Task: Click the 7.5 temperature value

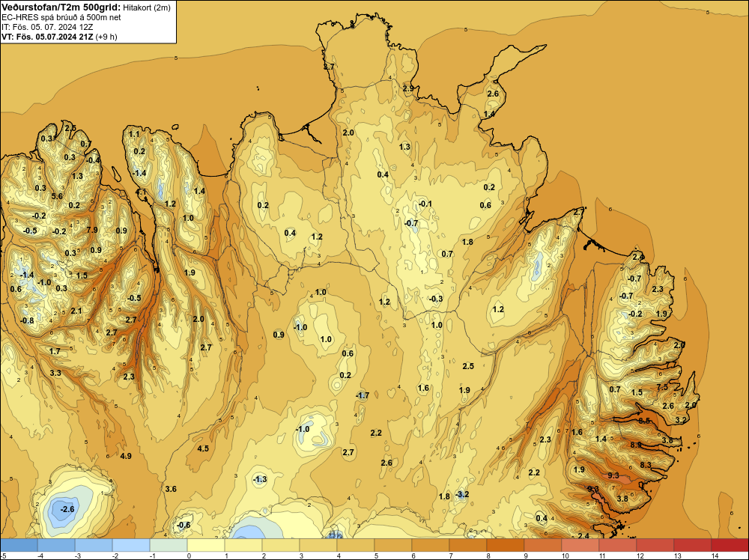Action: 663,387
